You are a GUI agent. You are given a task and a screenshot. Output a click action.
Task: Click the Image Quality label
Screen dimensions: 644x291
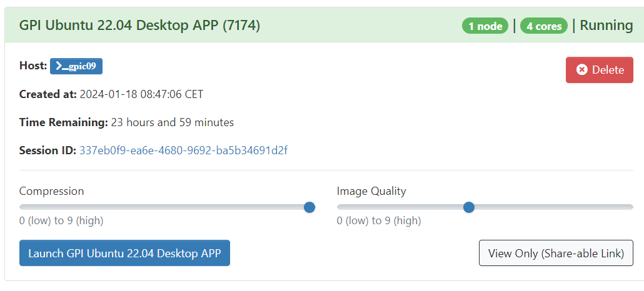point(371,191)
